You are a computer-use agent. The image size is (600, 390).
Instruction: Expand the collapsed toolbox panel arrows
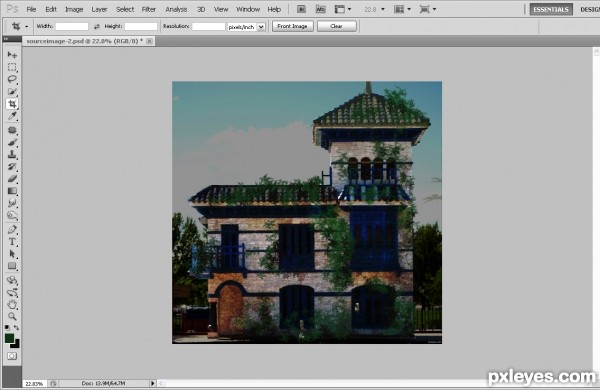(5, 39)
